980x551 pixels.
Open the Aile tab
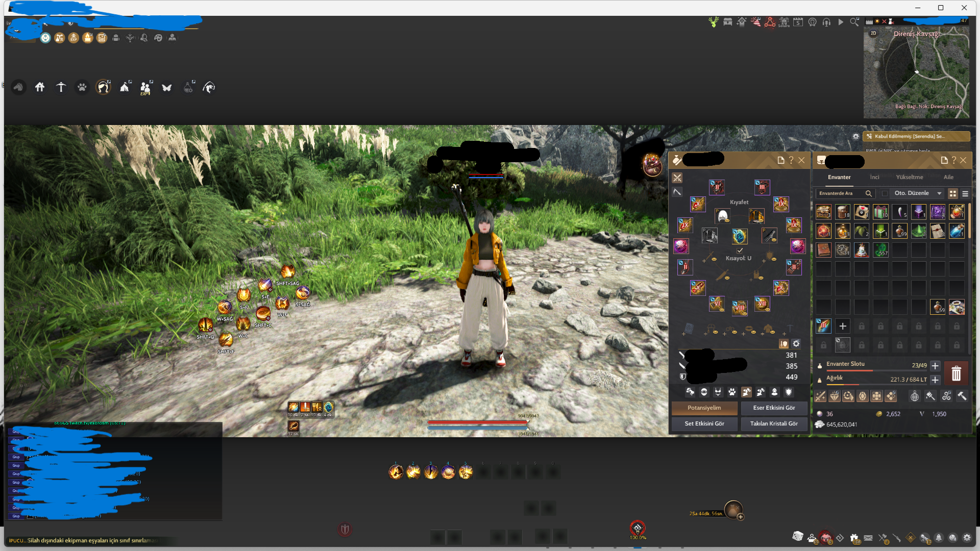(x=948, y=177)
